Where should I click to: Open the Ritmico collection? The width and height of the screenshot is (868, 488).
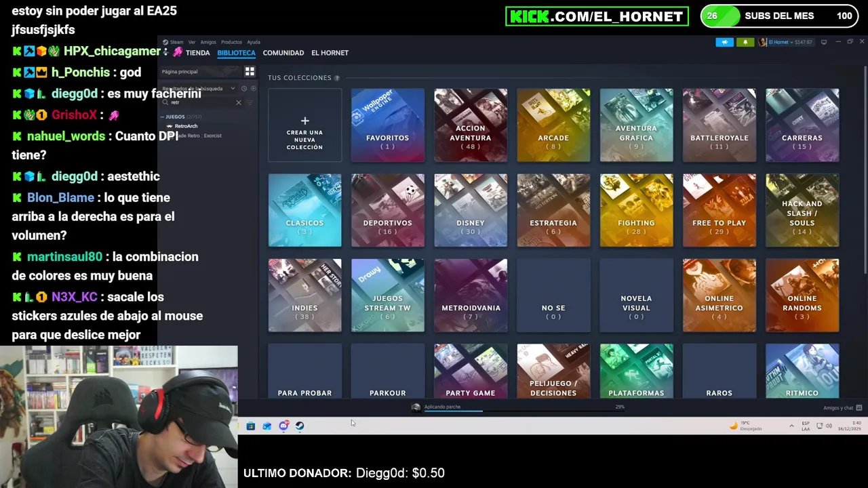(802, 371)
